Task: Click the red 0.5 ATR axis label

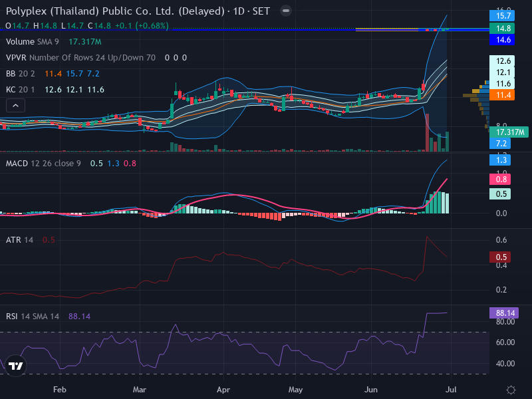Action: (500, 257)
